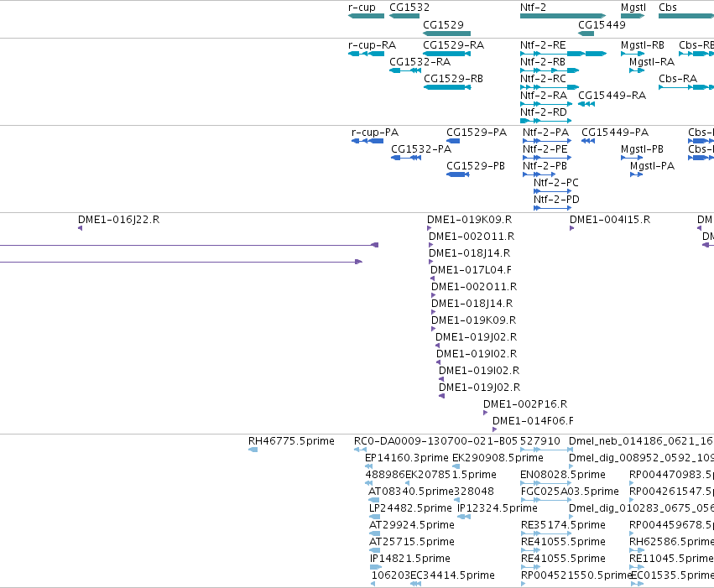Click protein CG15449-PA
714x588 pixels.
click(615, 133)
